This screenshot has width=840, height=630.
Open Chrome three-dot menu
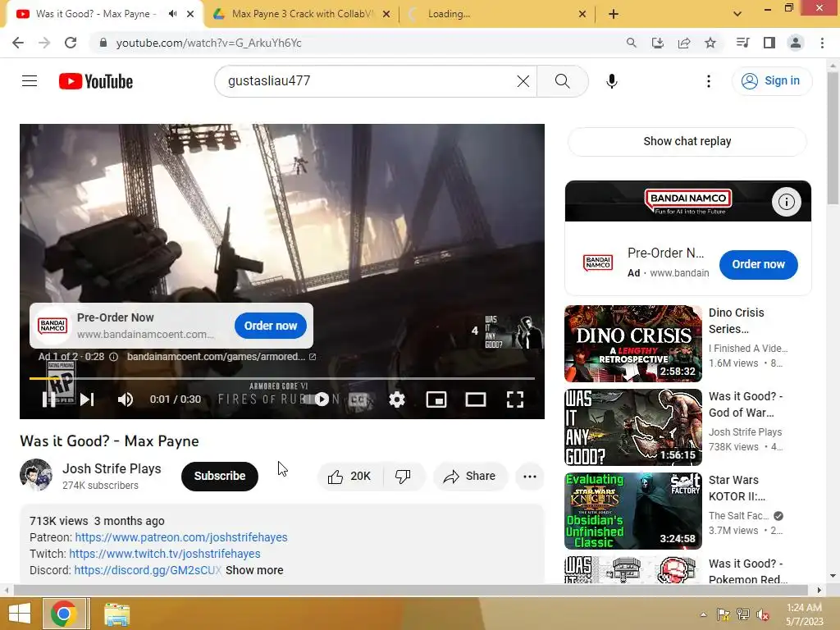tap(822, 43)
